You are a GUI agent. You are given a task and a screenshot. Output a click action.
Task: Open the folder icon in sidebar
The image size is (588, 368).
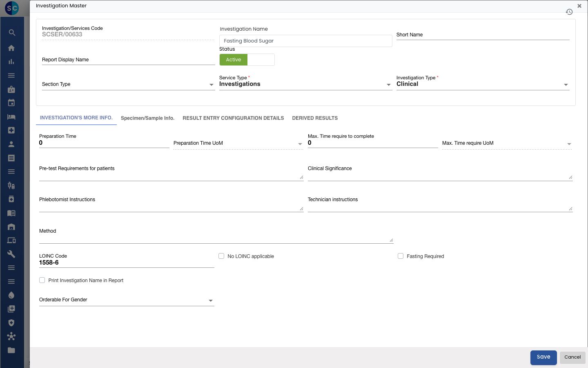coord(11,350)
